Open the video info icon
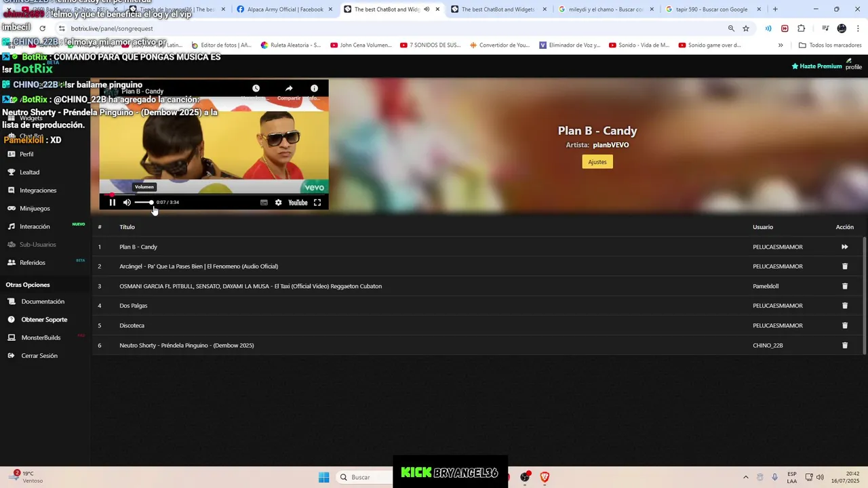This screenshot has width=868, height=488. click(x=314, y=89)
